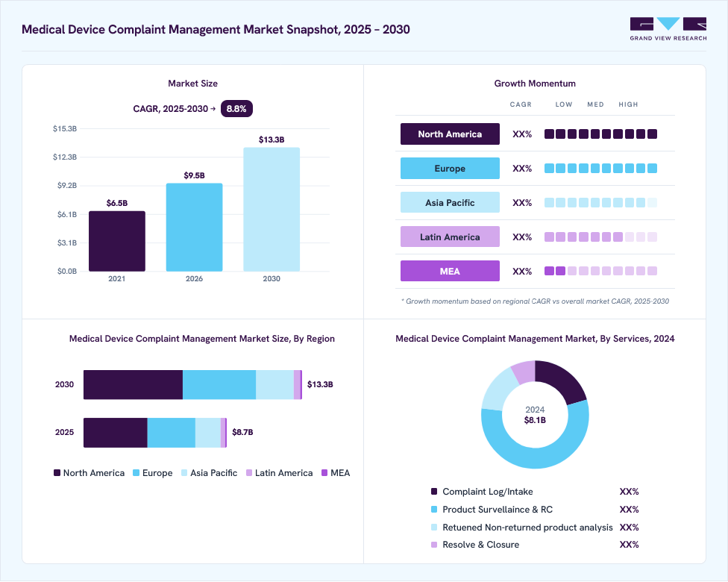Click the Asia Pacific region label box
The height and width of the screenshot is (582, 728).
click(x=450, y=202)
